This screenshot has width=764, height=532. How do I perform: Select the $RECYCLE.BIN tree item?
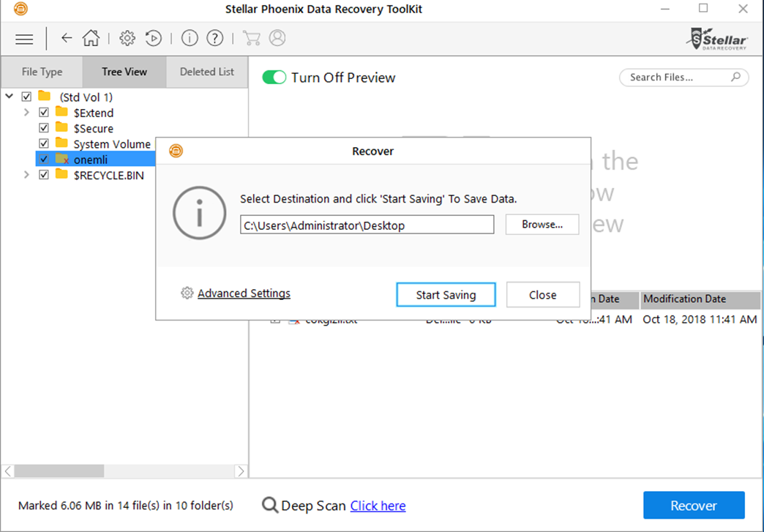[108, 176]
